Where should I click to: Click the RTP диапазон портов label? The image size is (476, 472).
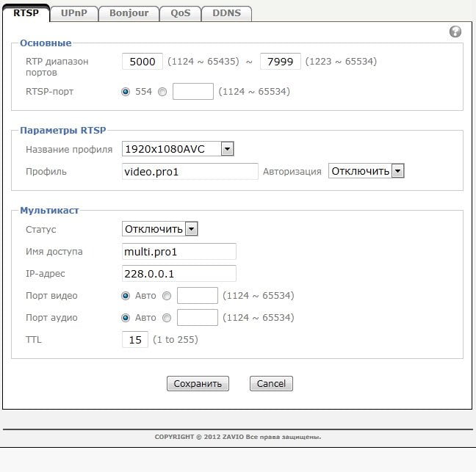pos(57,67)
